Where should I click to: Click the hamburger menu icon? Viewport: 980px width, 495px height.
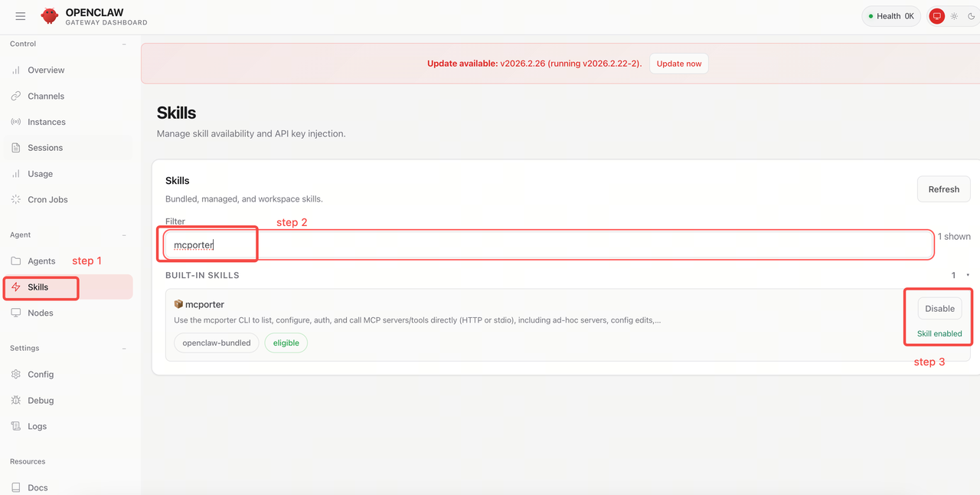[21, 16]
